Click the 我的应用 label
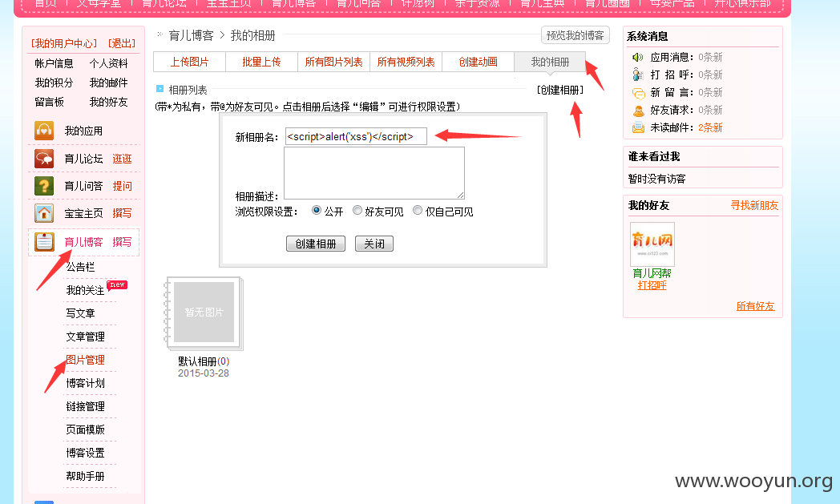The width and height of the screenshot is (840, 504). click(x=83, y=131)
